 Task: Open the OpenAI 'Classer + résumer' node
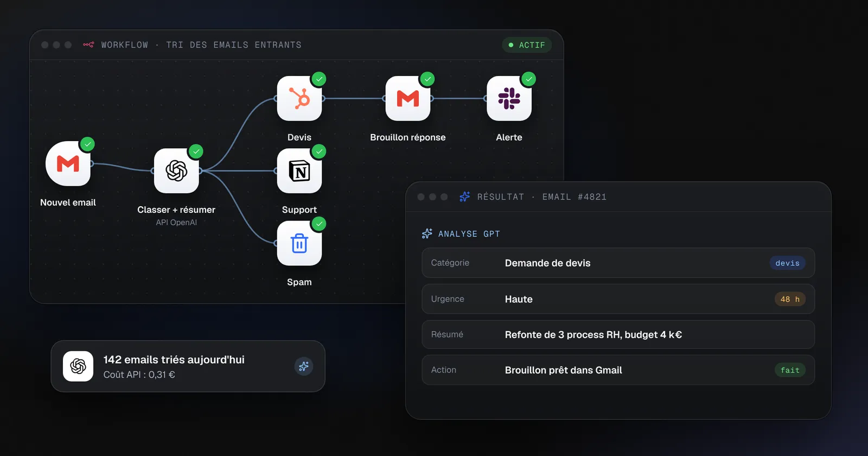point(176,170)
